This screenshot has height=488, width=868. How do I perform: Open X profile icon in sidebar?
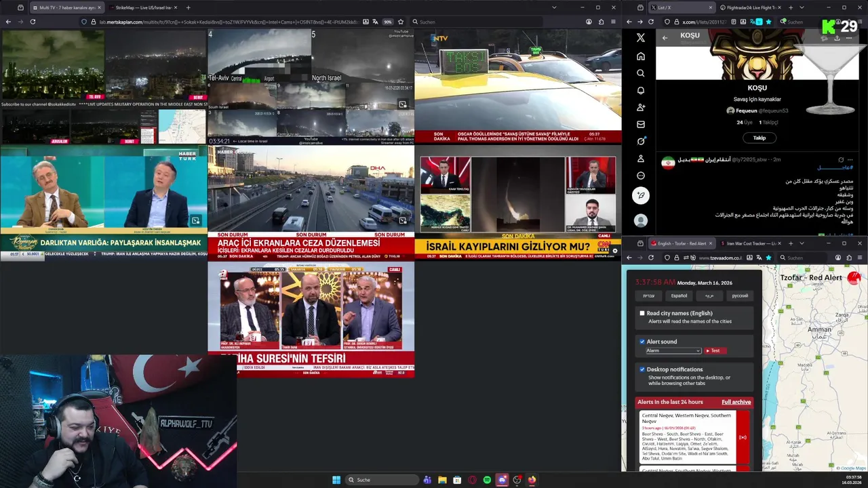(x=640, y=159)
